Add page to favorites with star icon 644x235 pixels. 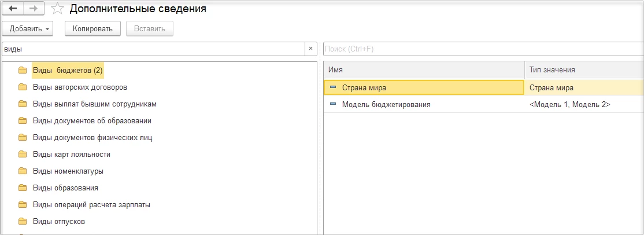click(x=57, y=9)
